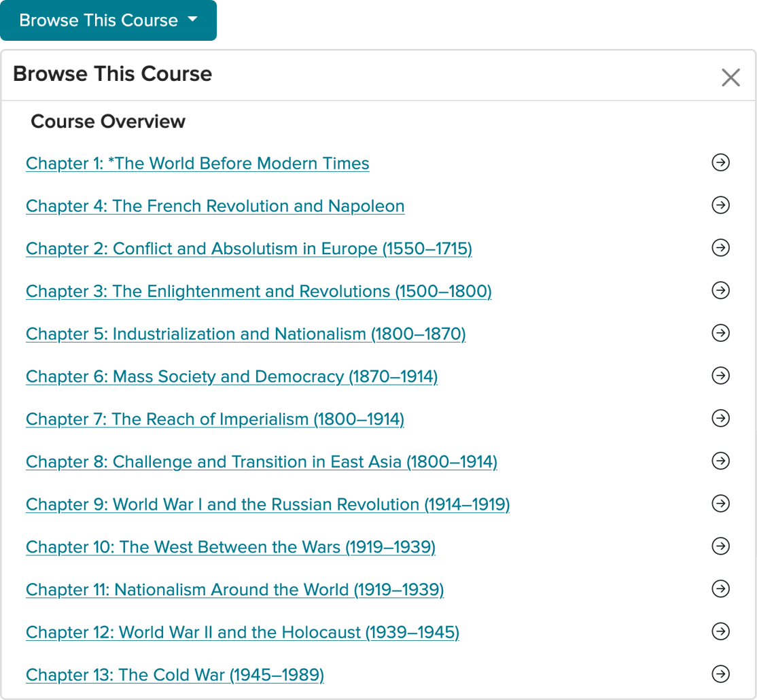Image resolution: width=757 pixels, height=700 pixels.
Task: Click arrow icon beside Enlightenment and Revolutions chapter
Action: [x=720, y=290]
